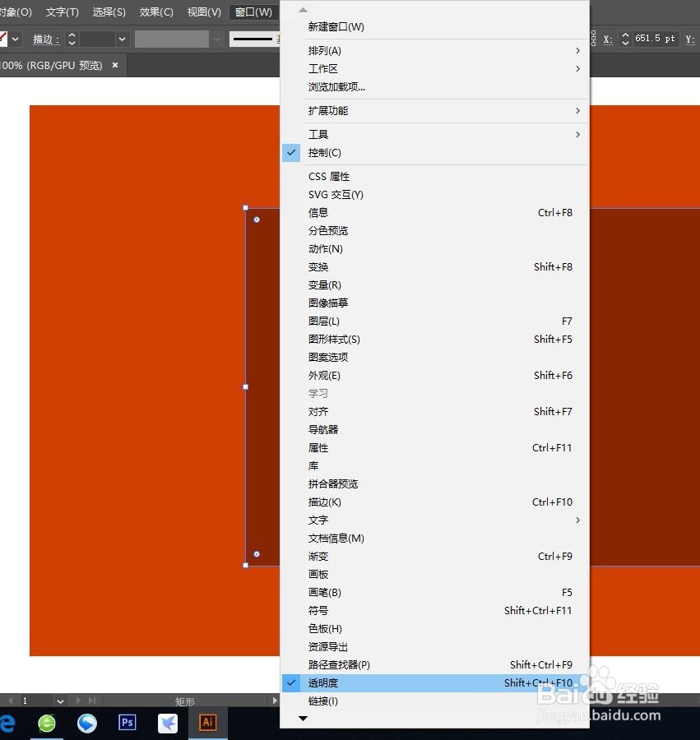Open Adobe Illustrator from the taskbar
The image size is (700, 740).
(x=206, y=724)
